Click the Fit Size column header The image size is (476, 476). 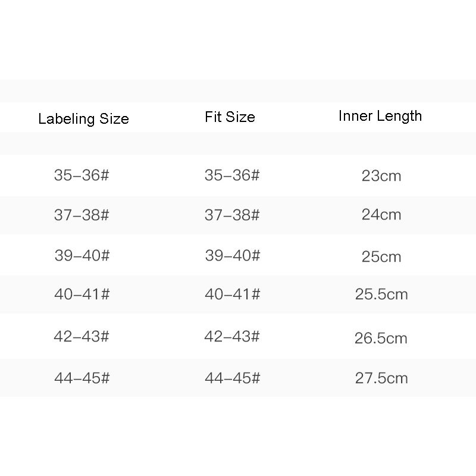[x=230, y=117]
